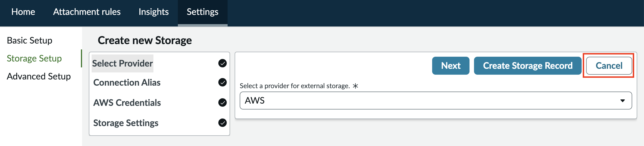The width and height of the screenshot is (644, 146).
Task: Click Create Storage Record button
Action: (528, 66)
